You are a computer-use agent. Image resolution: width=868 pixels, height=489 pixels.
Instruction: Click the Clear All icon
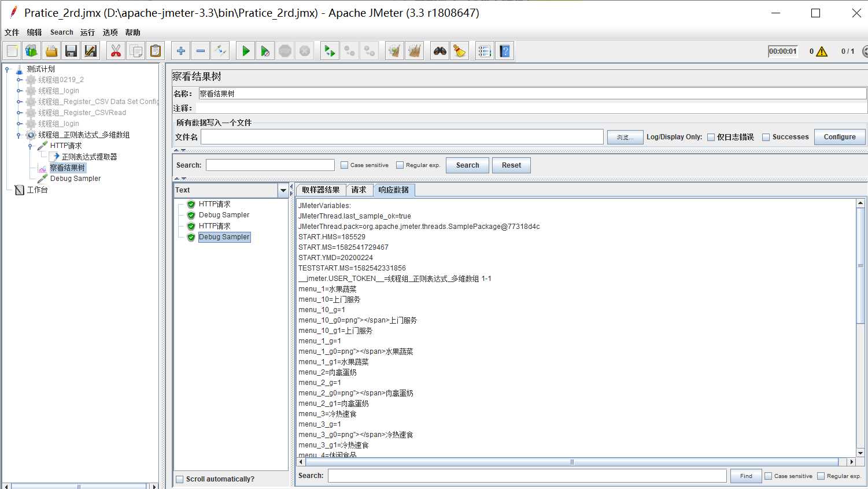click(415, 51)
